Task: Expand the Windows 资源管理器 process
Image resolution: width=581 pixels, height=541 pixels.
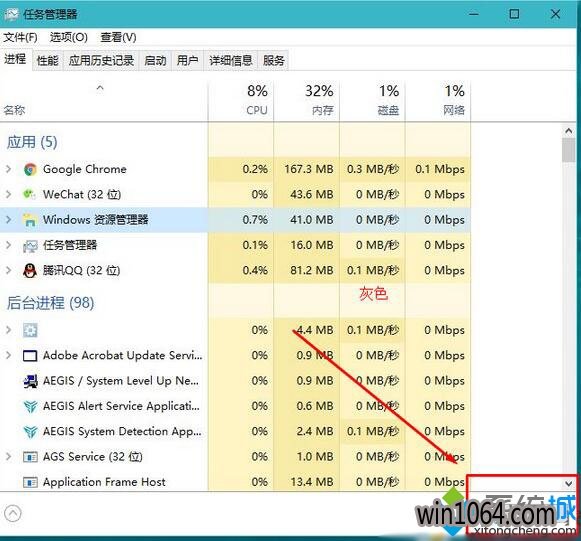Action: (x=8, y=220)
